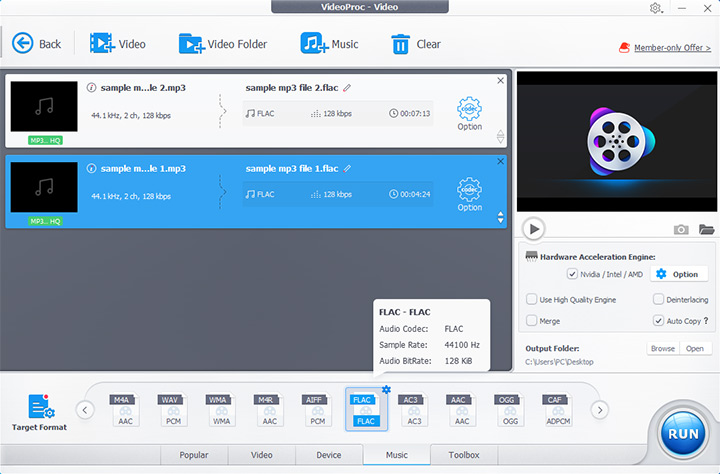Open the output folder button
The image size is (720, 474).
tap(695, 349)
